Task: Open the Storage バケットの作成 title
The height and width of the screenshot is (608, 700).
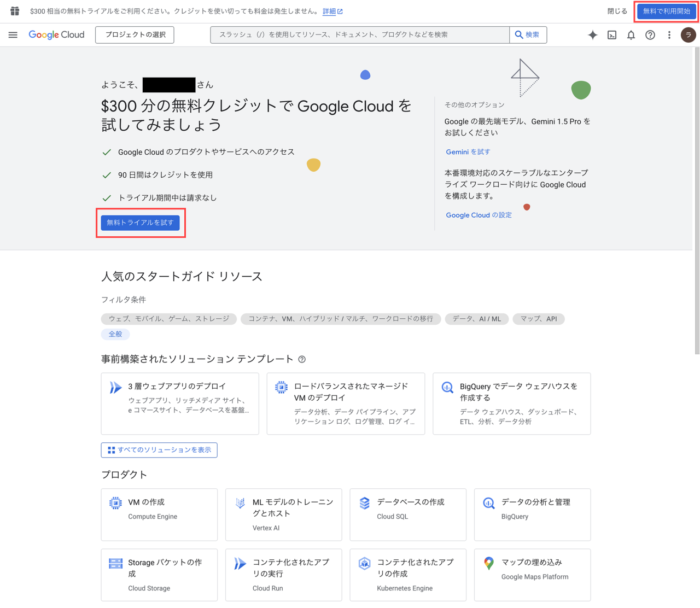Action: [x=165, y=568]
